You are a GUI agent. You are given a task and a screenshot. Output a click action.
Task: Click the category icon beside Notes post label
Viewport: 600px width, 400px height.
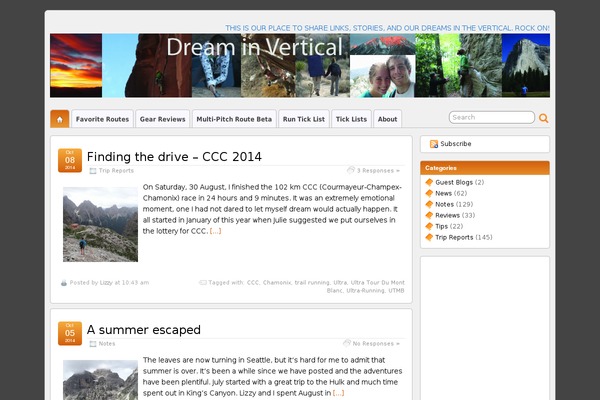click(x=93, y=344)
